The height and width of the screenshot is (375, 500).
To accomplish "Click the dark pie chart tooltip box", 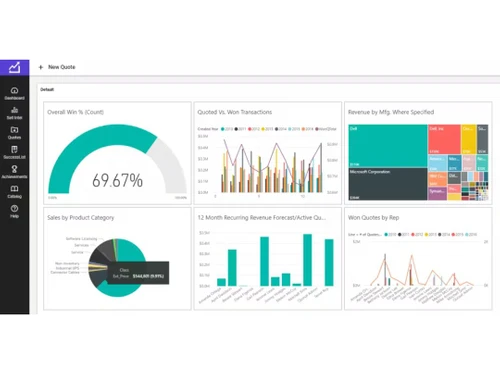I will pyautogui.click(x=138, y=273).
